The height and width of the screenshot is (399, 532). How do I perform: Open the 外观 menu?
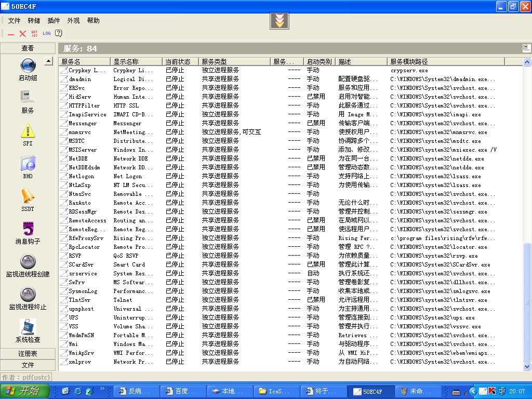click(73, 21)
